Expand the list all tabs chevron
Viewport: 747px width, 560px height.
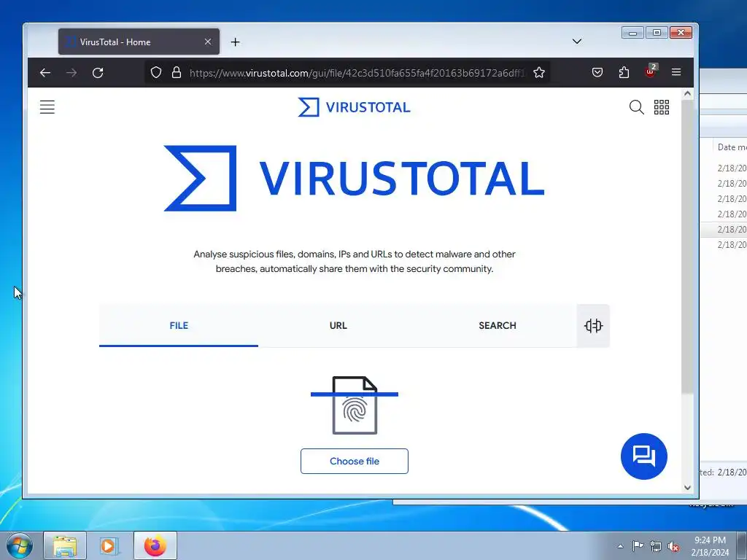pyautogui.click(x=577, y=42)
